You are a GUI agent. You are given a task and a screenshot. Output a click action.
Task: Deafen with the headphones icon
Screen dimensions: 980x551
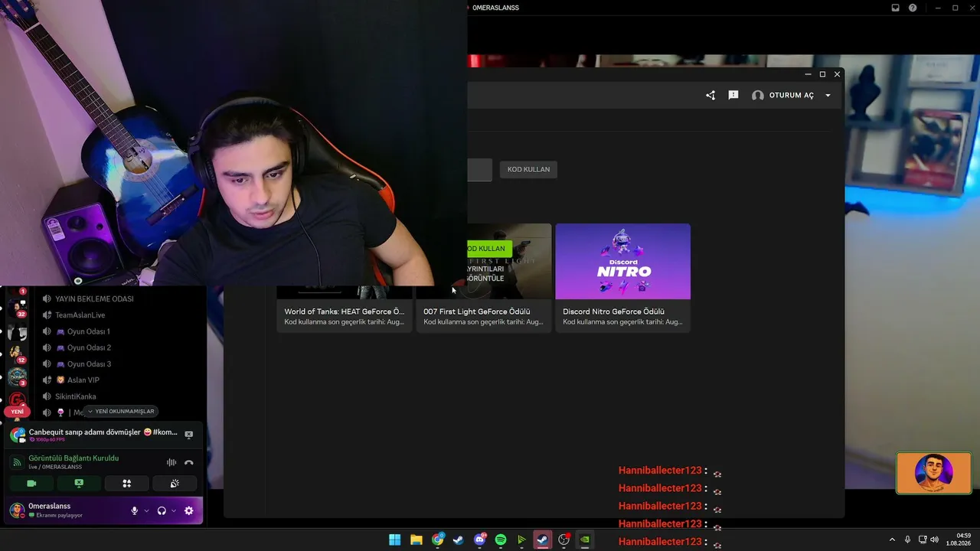point(162,511)
